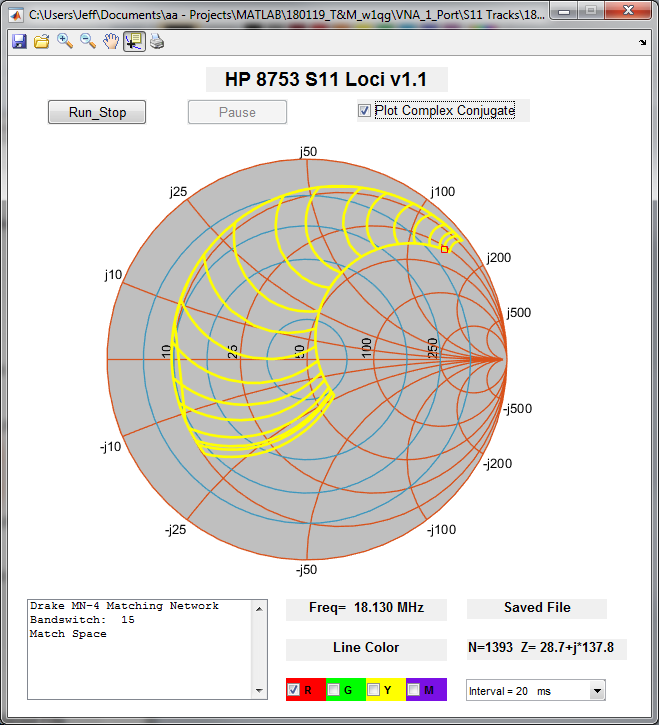This screenshot has height=725, width=659.
Task: Close the figure window
Action: pos(628,11)
